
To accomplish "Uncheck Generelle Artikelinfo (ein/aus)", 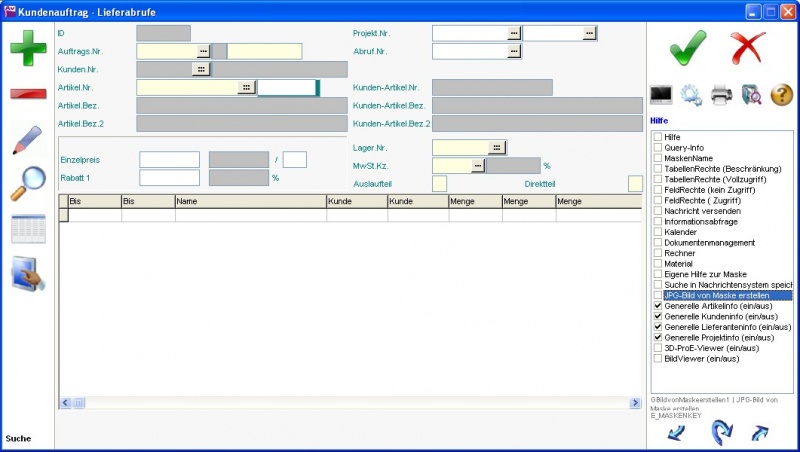I will click(x=657, y=306).
